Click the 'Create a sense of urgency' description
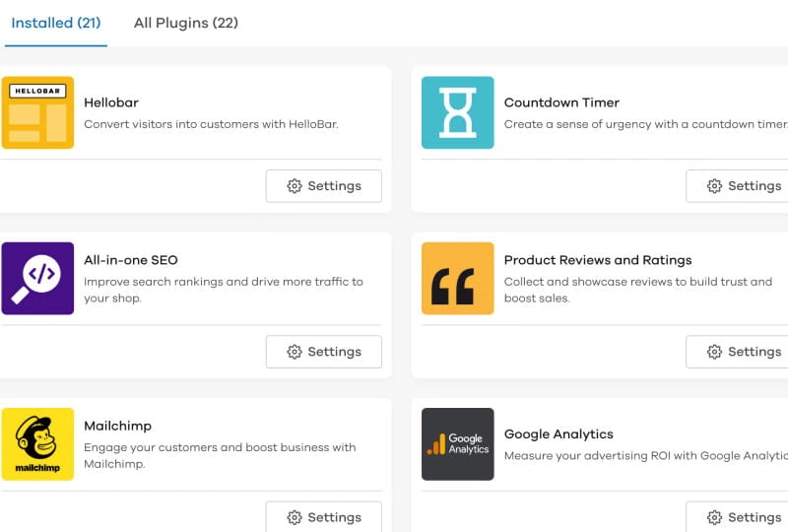 646,124
